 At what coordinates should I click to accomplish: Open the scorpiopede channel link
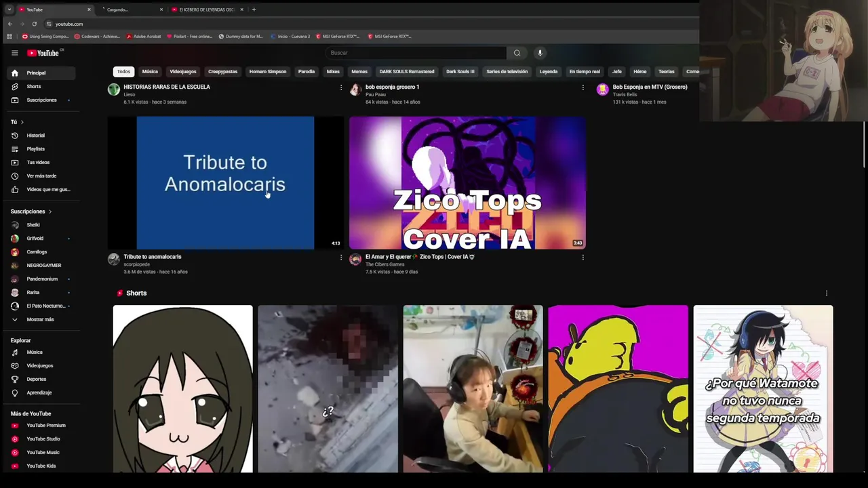tap(137, 264)
